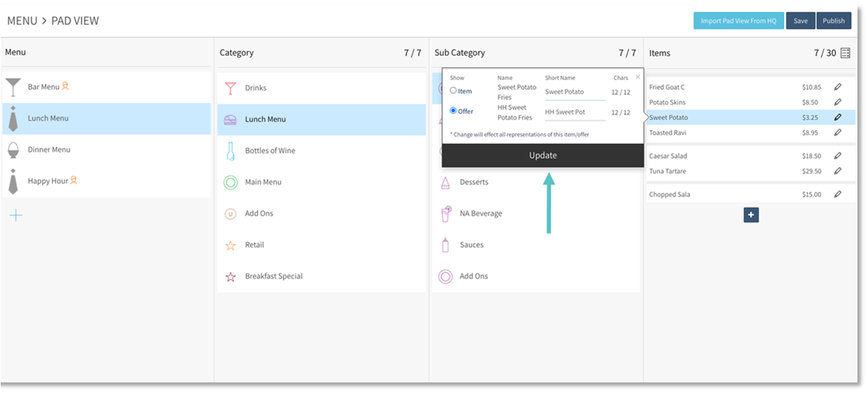The height and width of the screenshot is (393, 868).
Task: Add an item with the dark plus button
Action: pos(751,215)
